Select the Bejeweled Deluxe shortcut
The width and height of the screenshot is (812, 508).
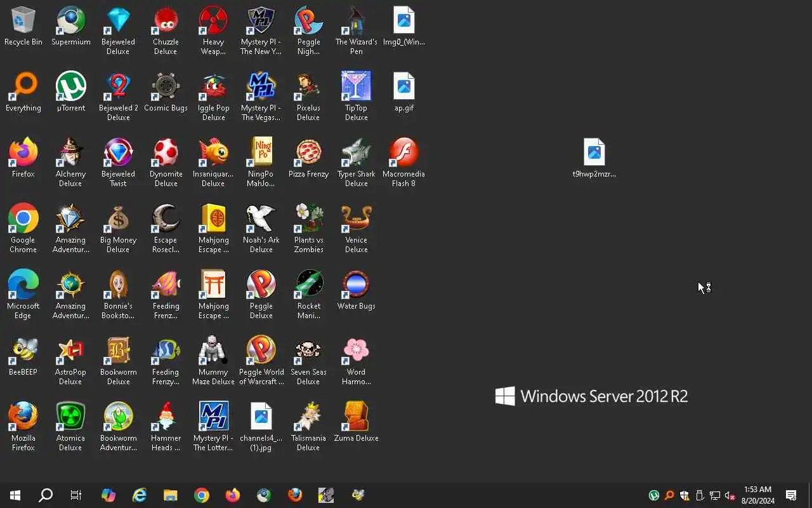point(118,31)
